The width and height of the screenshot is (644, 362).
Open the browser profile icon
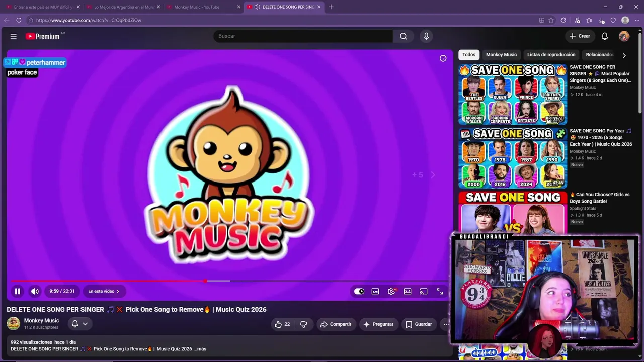point(625,20)
